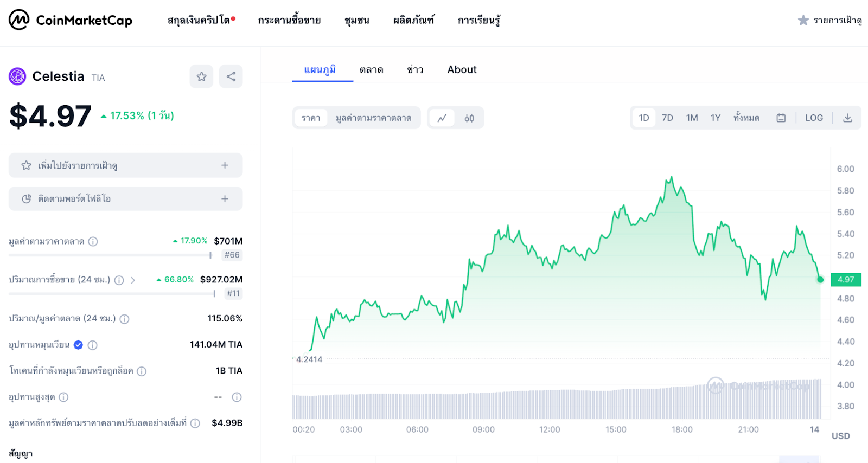Viewport: 868px width, 463px height.
Task: Select the 1Y time range button
Action: point(716,118)
